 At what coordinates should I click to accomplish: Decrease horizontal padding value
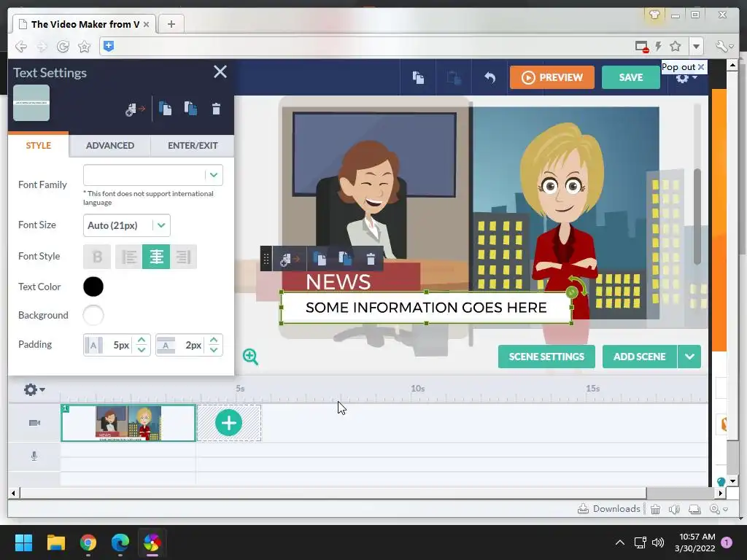(x=142, y=349)
